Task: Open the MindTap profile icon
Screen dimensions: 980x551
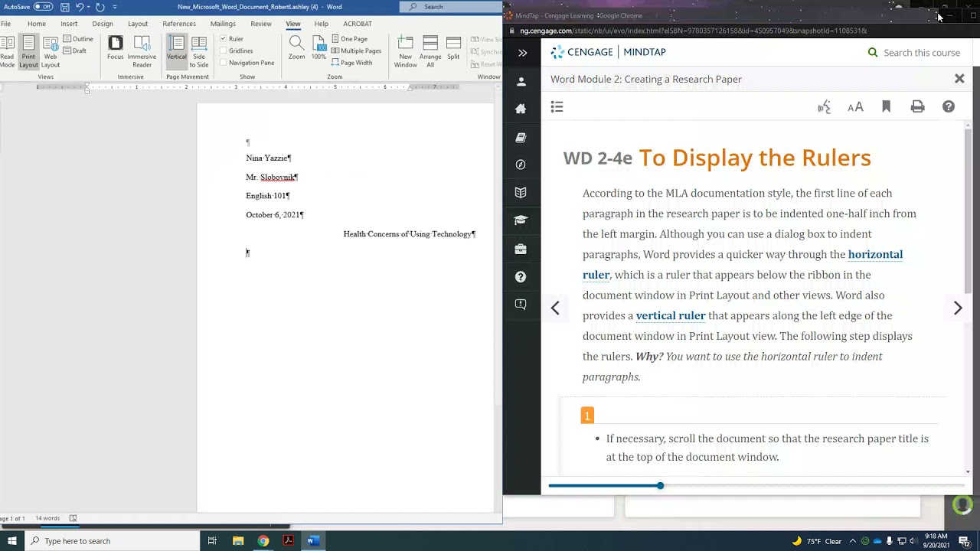Action: click(521, 81)
